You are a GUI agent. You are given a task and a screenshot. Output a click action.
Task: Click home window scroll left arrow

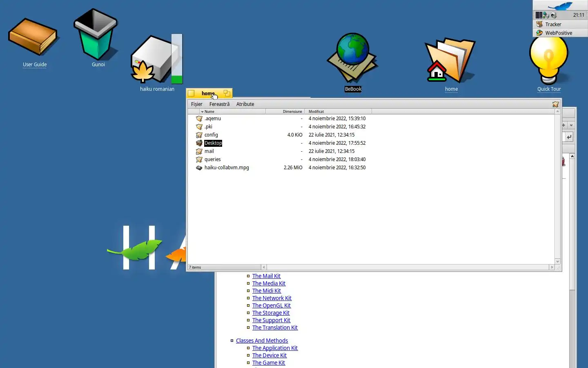point(264,267)
